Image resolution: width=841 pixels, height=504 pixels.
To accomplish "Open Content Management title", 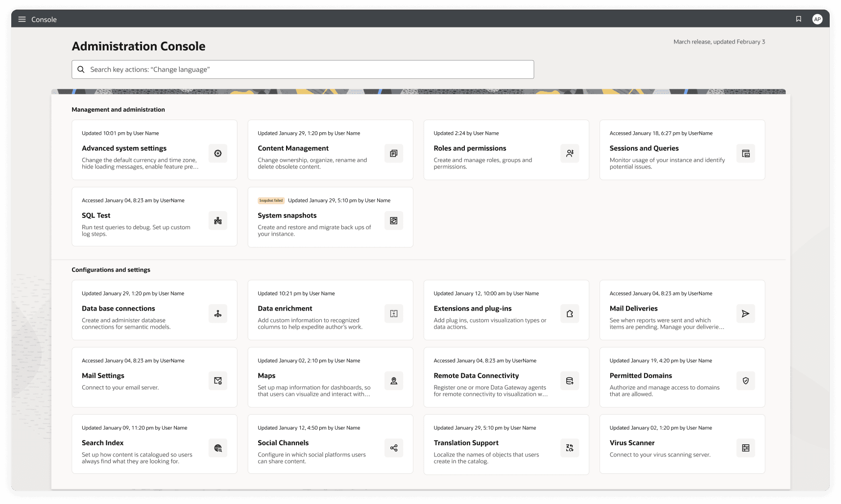I will [293, 148].
